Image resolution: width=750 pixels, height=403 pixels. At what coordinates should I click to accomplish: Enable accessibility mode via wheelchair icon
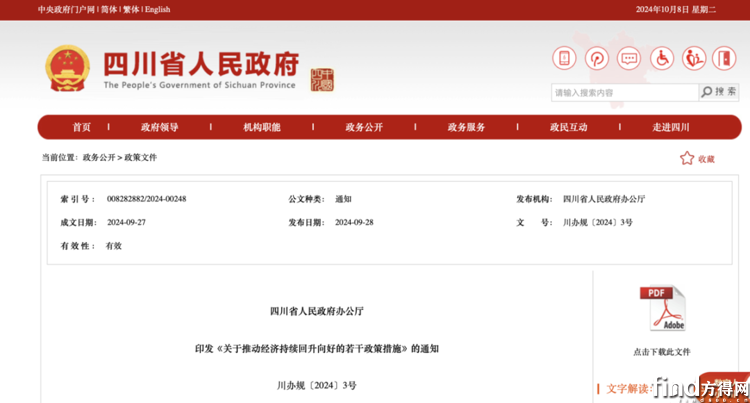click(x=662, y=59)
